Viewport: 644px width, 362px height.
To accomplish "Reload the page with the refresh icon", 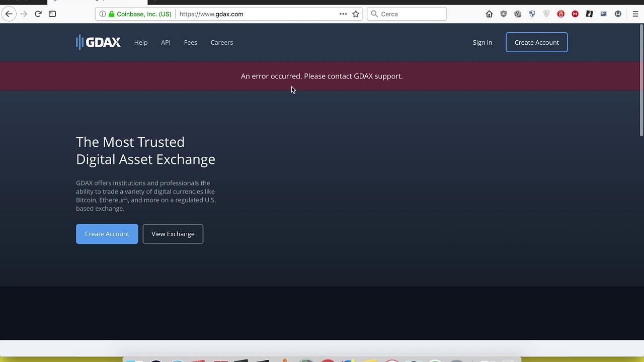I will click(x=38, y=14).
